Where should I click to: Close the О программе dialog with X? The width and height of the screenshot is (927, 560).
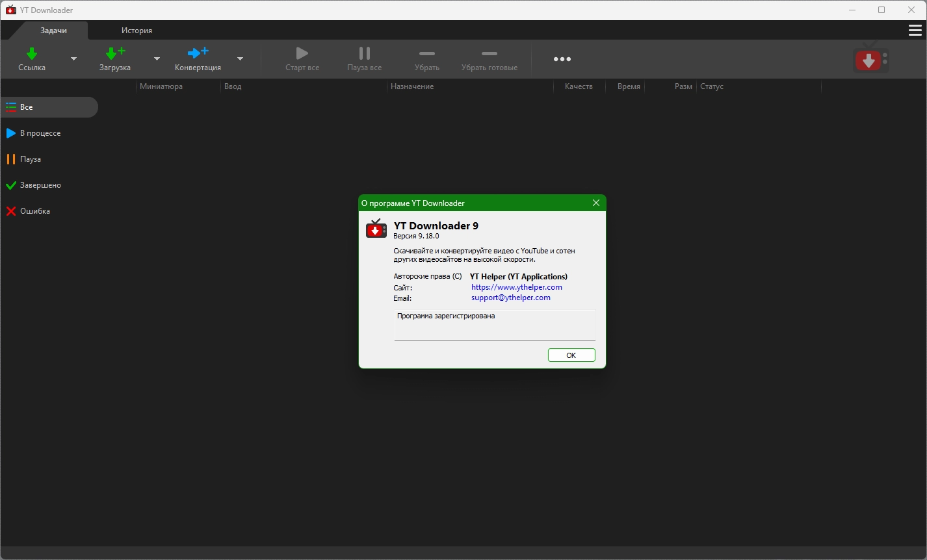pos(596,203)
